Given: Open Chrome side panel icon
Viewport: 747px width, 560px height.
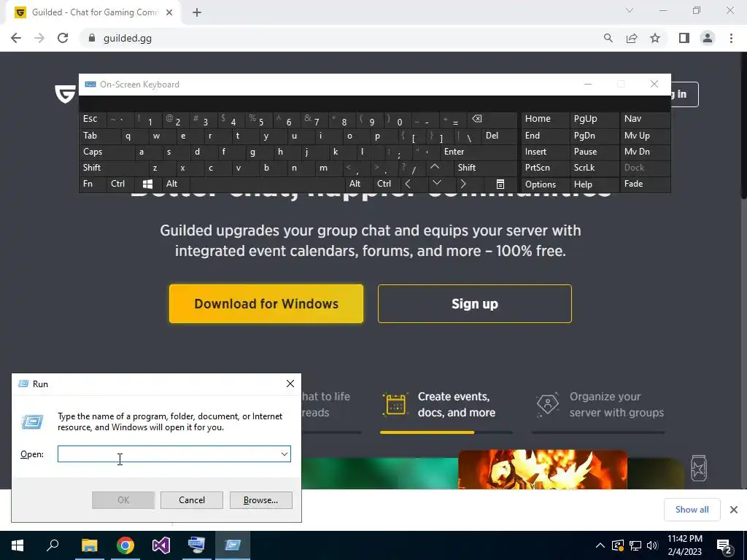Looking at the screenshot, I should (x=684, y=38).
